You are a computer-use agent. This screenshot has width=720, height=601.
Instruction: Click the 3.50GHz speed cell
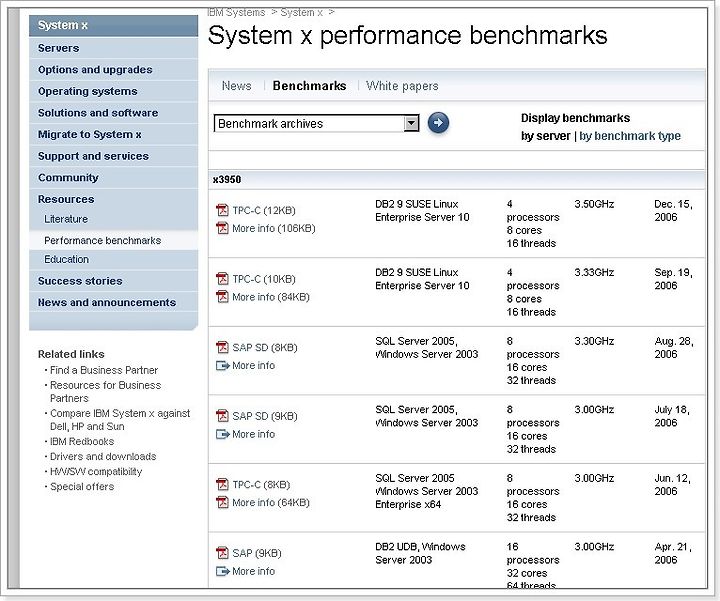pos(594,204)
